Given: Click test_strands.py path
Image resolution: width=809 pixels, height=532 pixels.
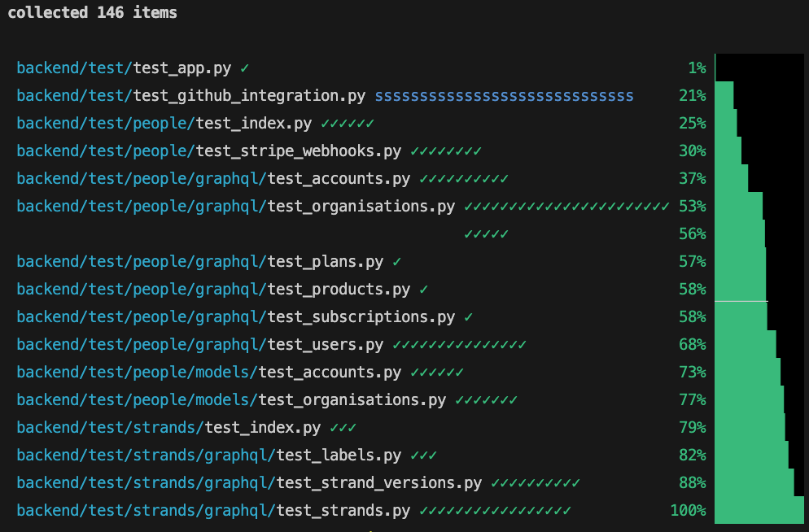Looking at the screenshot, I should pyautogui.click(x=213, y=511).
